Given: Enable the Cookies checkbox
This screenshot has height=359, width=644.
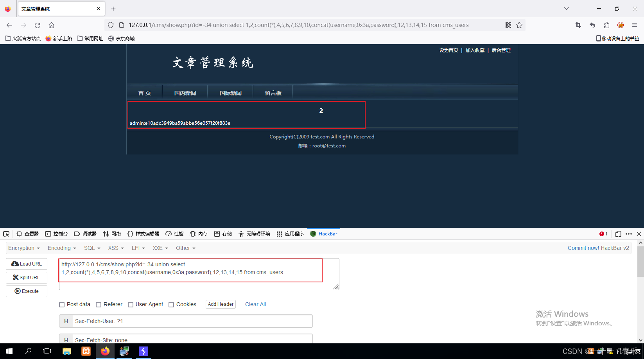Looking at the screenshot, I should point(171,305).
